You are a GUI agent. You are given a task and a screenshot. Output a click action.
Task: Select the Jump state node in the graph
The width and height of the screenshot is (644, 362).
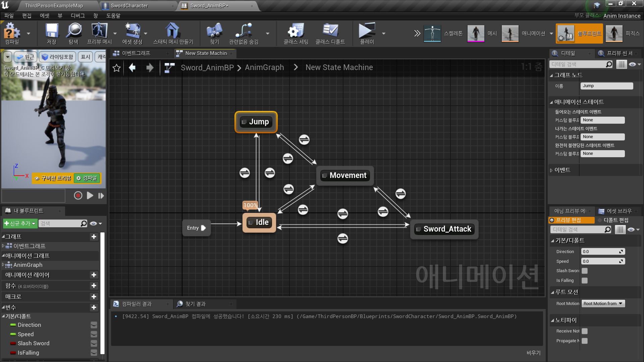click(x=256, y=122)
